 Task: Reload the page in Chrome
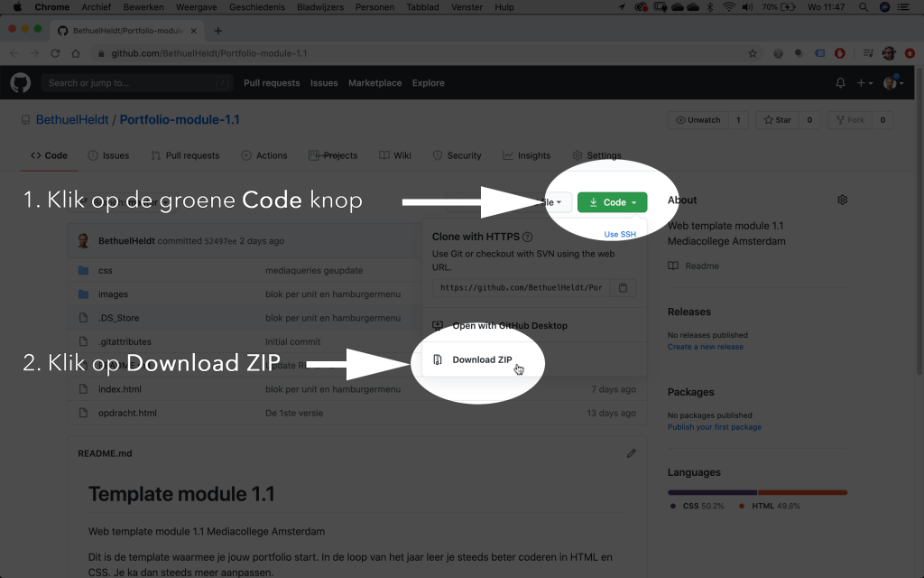55,53
